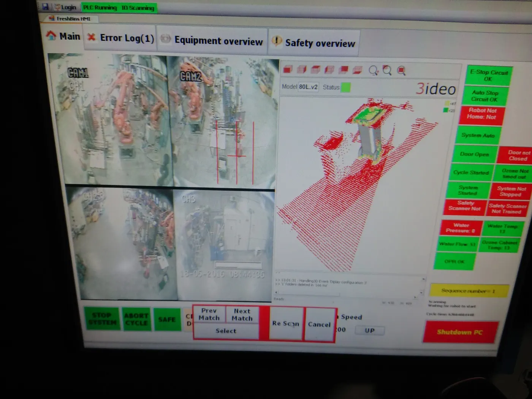Screen dimensions: 532x399
Task: Click the zoom in/out magnifier icon
Action: point(374,70)
